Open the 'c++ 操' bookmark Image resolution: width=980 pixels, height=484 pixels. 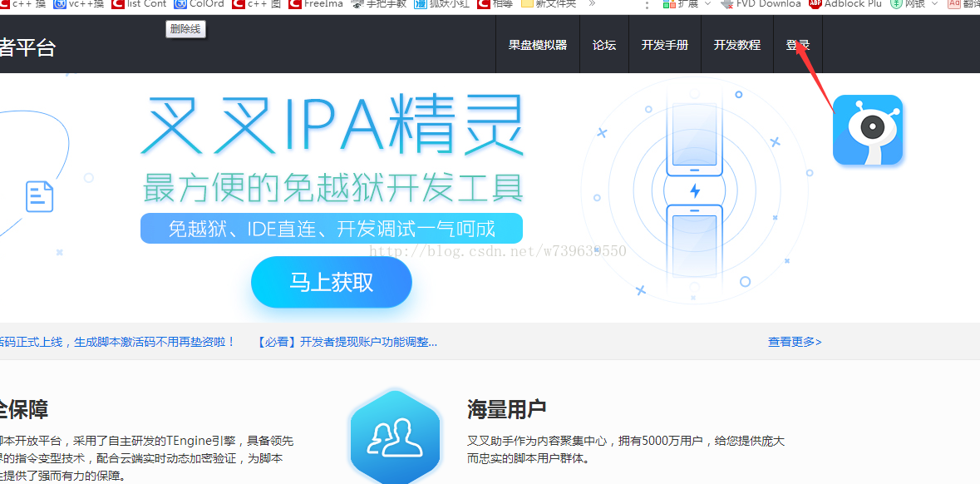point(24,4)
